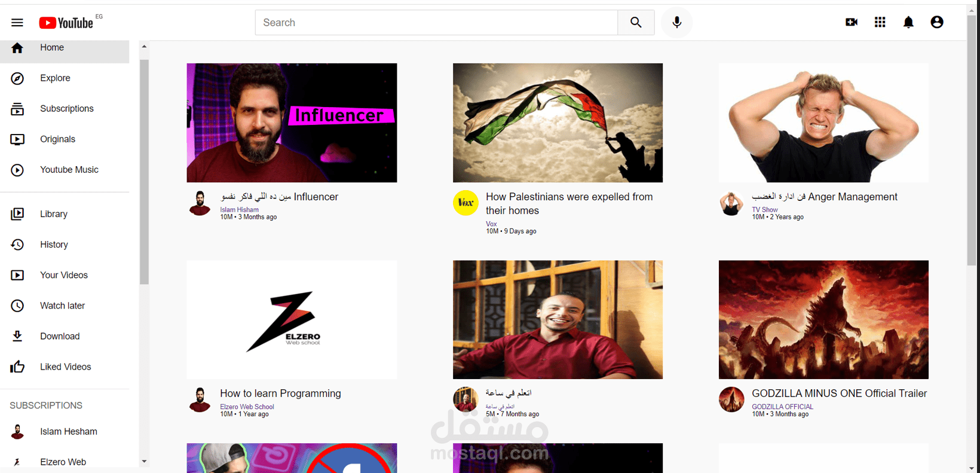The image size is (980, 473).
Task: Click the Library icon
Action: [x=17, y=214]
